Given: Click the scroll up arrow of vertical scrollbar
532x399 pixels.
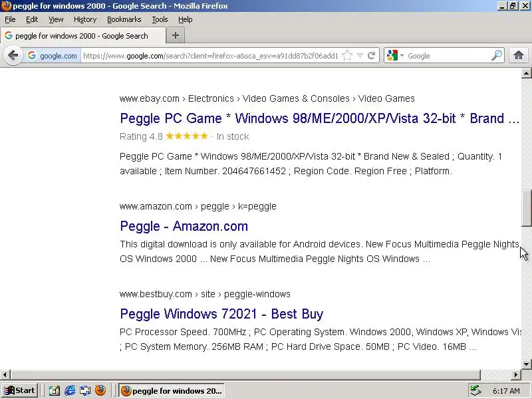Looking at the screenshot, I should click(x=526, y=73).
